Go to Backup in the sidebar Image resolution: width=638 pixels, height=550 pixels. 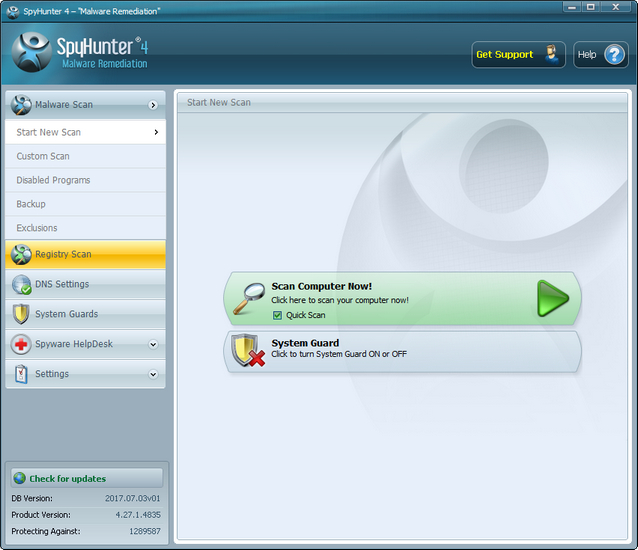(85, 204)
